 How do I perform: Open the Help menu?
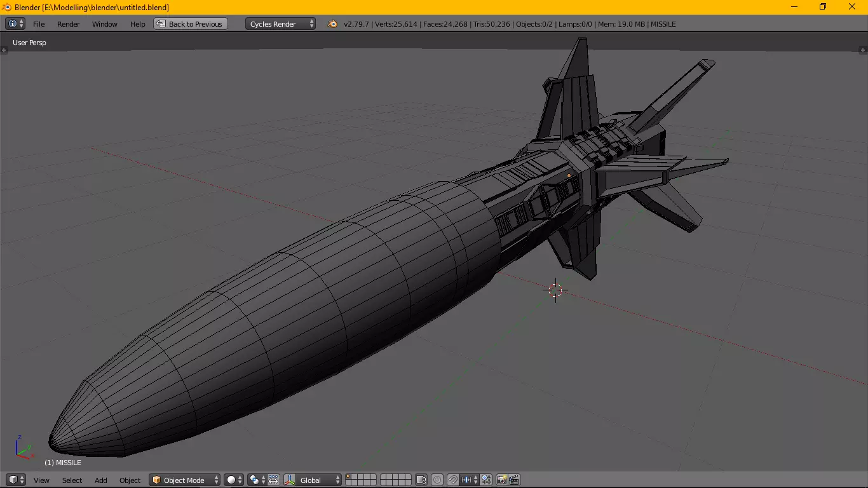tap(138, 24)
